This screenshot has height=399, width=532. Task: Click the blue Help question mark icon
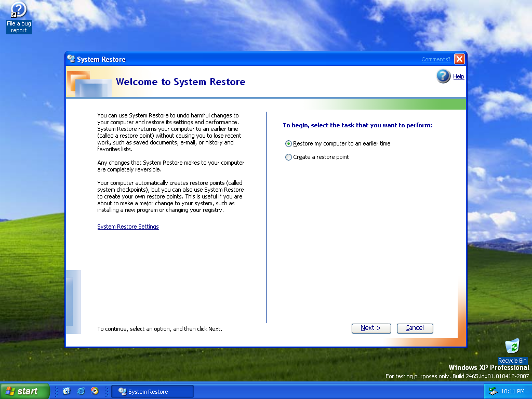tap(443, 76)
